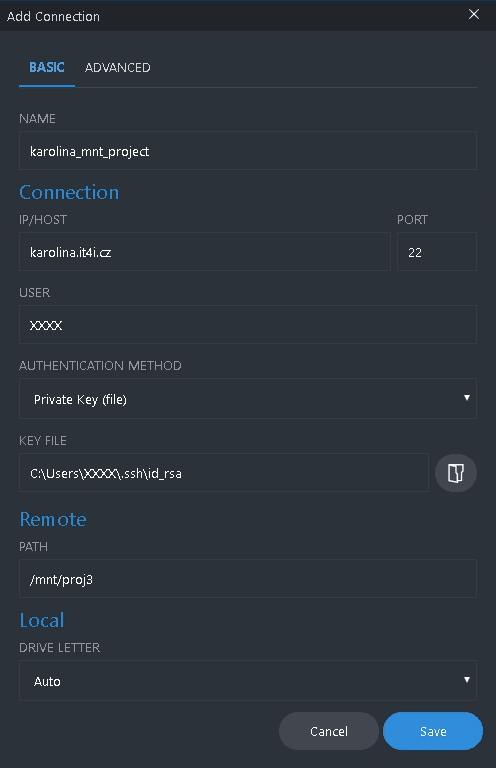Open the 'Auto' drive letter combo box
This screenshot has width=496, height=768.
248,680
